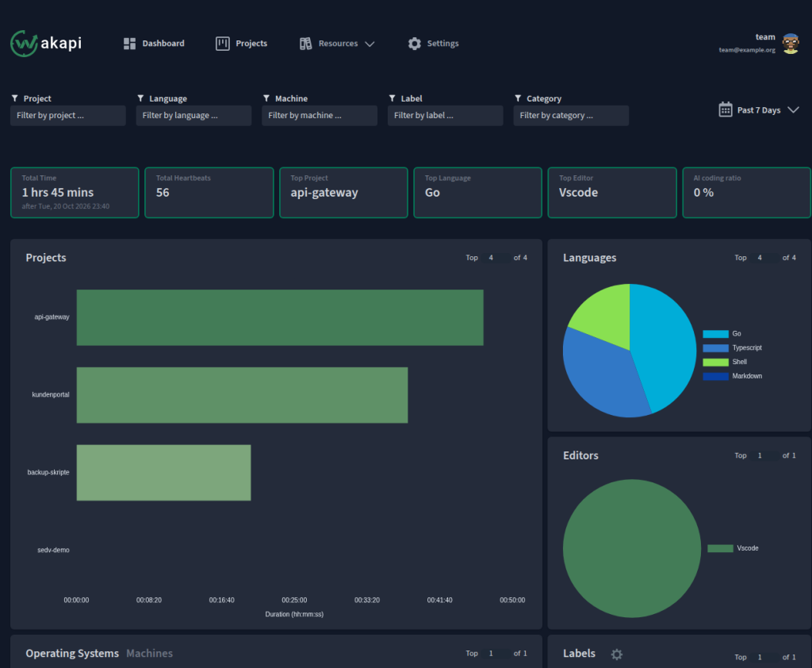Focus the Filter by machine field
This screenshot has width=812, height=668.
point(320,116)
